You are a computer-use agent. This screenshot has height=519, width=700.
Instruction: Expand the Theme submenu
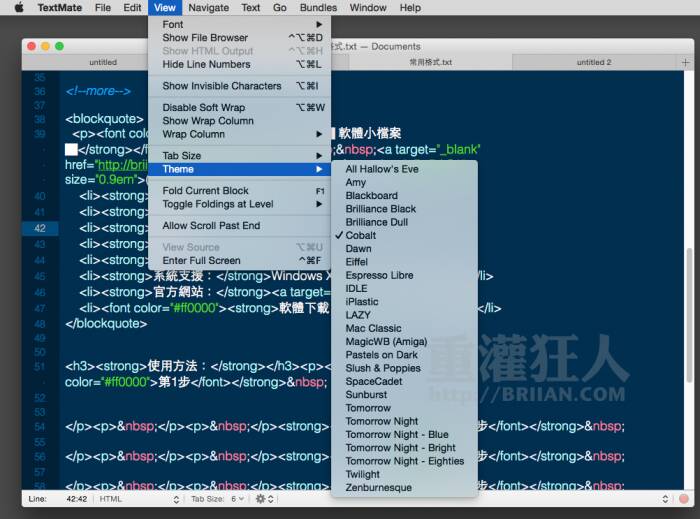[241, 169]
